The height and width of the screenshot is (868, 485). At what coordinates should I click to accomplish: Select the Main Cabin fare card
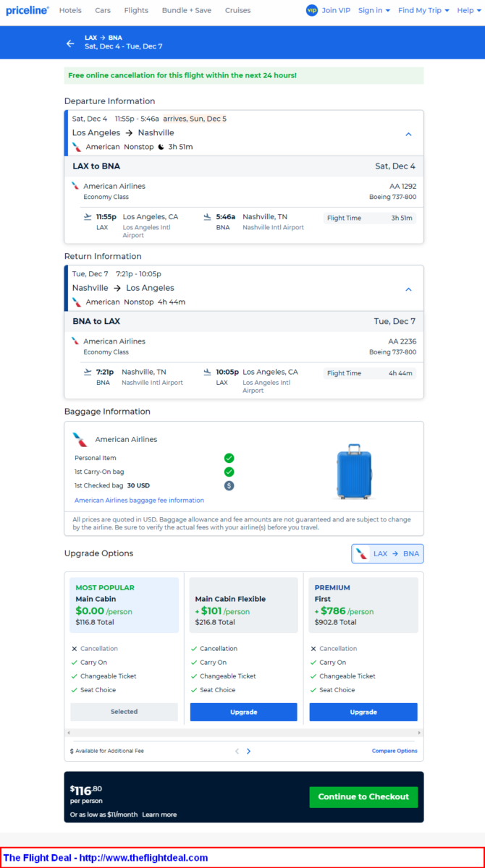(x=124, y=605)
